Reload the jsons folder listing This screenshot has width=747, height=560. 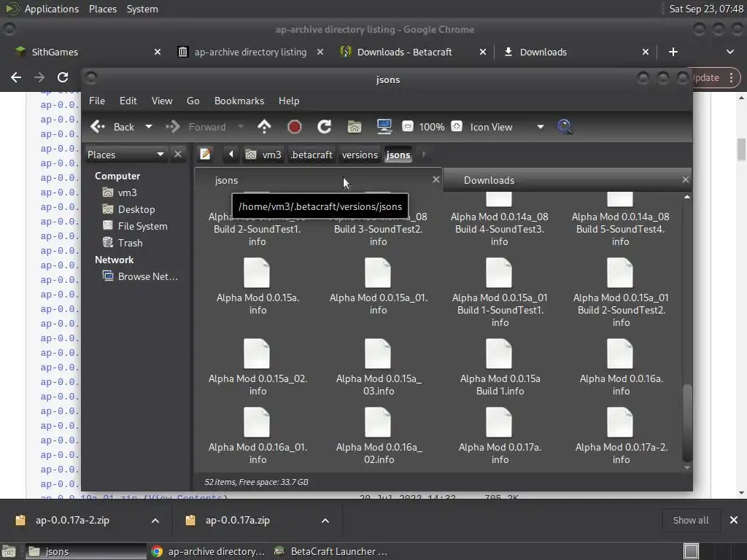click(325, 127)
